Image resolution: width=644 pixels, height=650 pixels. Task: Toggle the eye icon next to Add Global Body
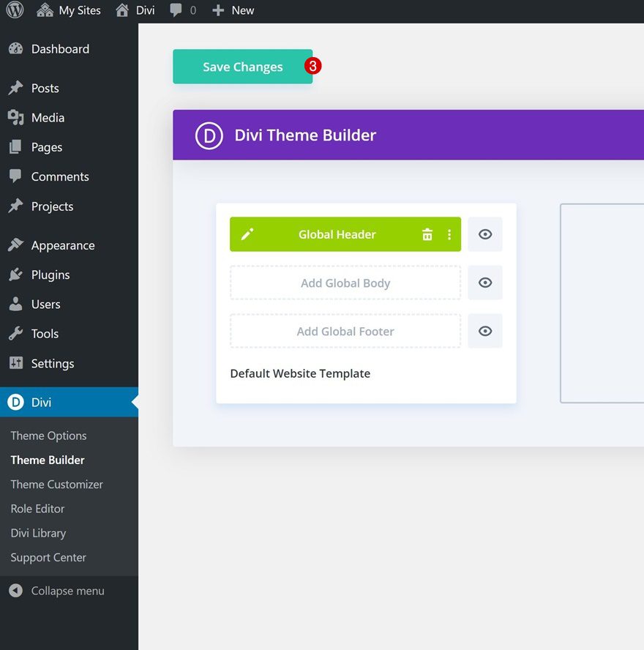(485, 283)
